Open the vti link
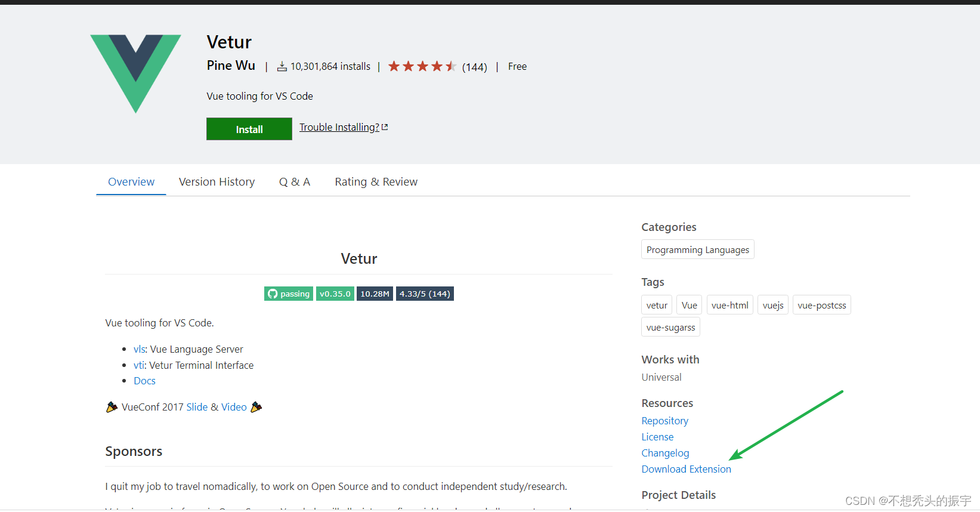Viewport: 980px width, 512px height. pyautogui.click(x=138, y=365)
